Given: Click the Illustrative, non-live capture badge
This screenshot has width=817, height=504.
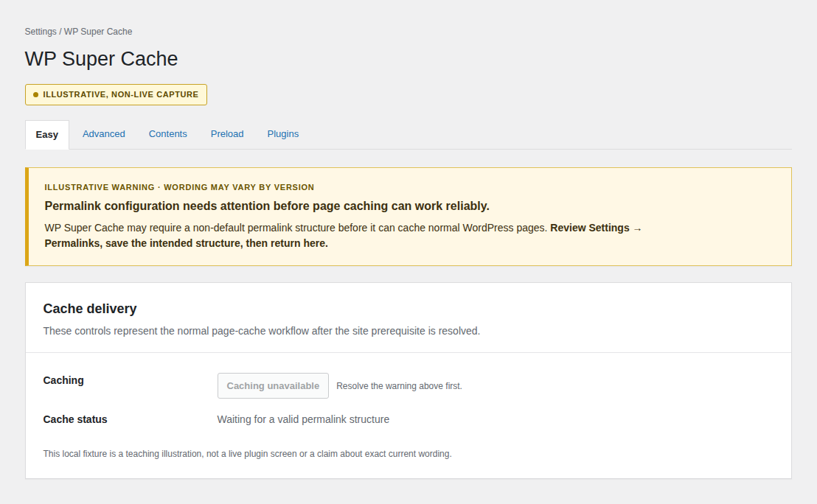Looking at the screenshot, I should click(x=117, y=95).
